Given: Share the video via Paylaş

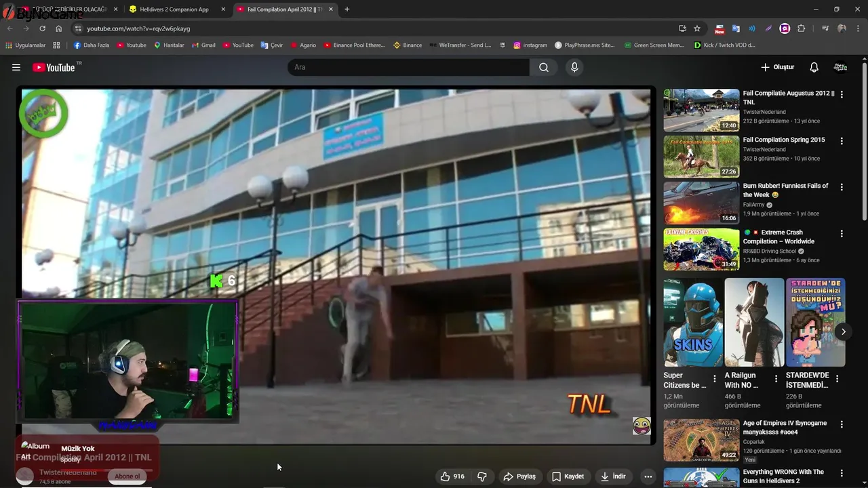Looking at the screenshot, I should [x=519, y=476].
